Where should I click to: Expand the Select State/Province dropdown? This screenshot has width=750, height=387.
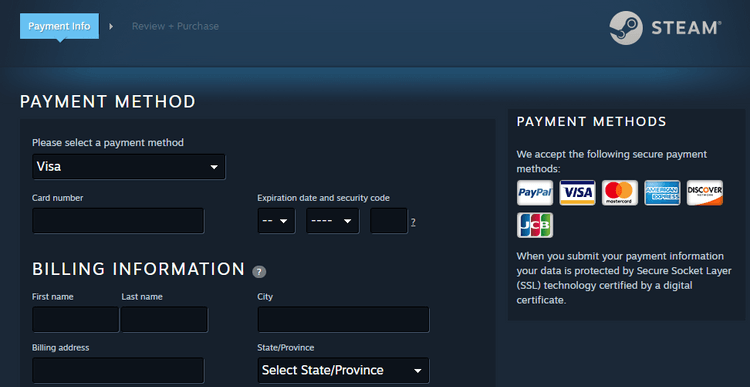(343, 370)
